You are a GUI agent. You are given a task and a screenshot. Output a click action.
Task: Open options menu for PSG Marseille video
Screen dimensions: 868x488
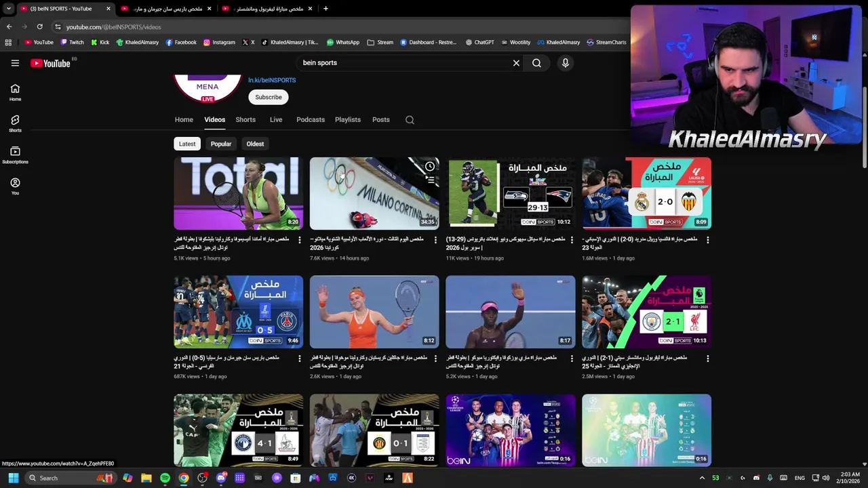coord(299,358)
